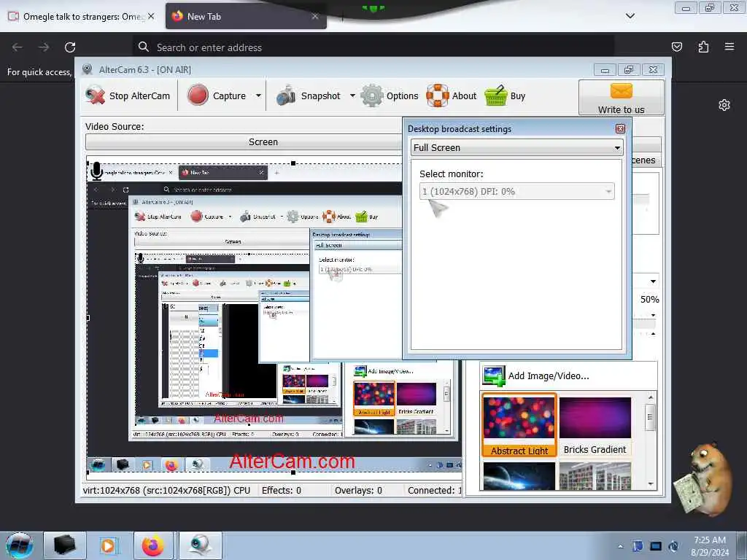
Task: Click the Connected status entry
Action: 435,490
